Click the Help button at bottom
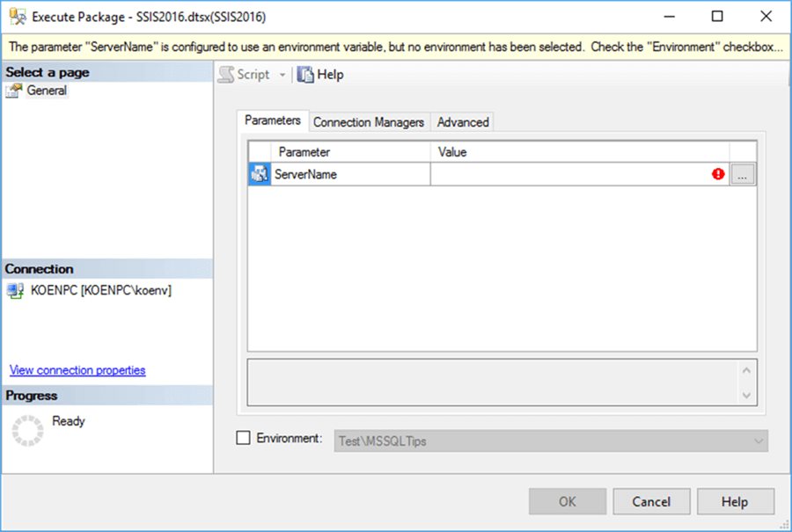Viewport: 792px width, 532px height. 735,501
